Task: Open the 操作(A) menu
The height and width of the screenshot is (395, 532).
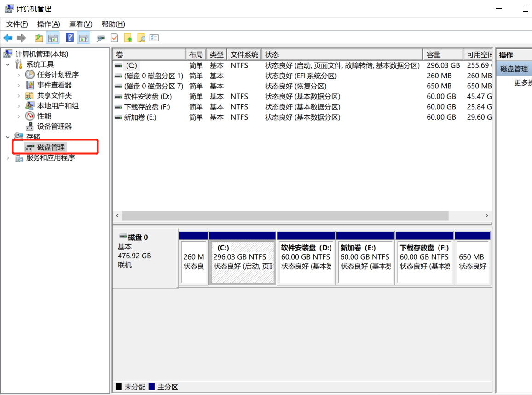Action: pyautogui.click(x=48, y=24)
